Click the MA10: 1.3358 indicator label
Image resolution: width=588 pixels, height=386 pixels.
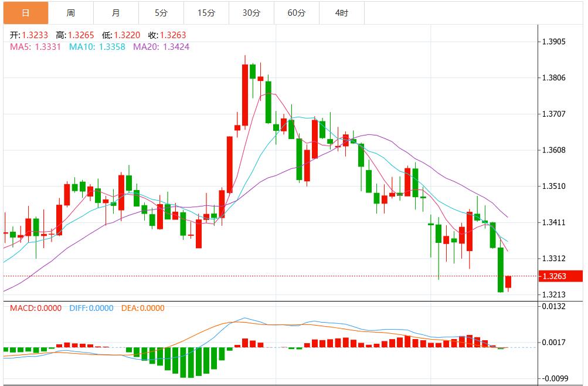click(x=97, y=46)
